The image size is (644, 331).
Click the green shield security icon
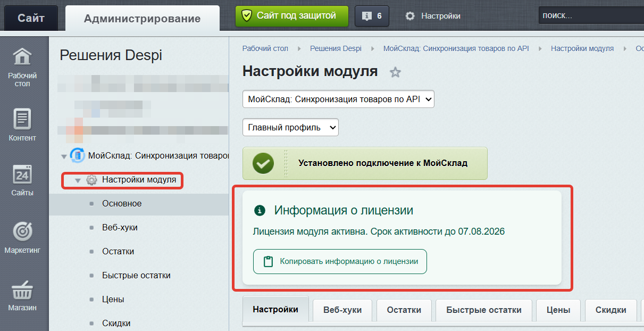coord(246,16)
